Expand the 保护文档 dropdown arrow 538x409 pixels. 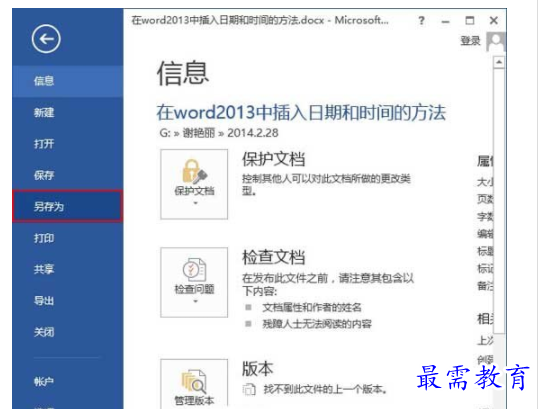[195, 203]
